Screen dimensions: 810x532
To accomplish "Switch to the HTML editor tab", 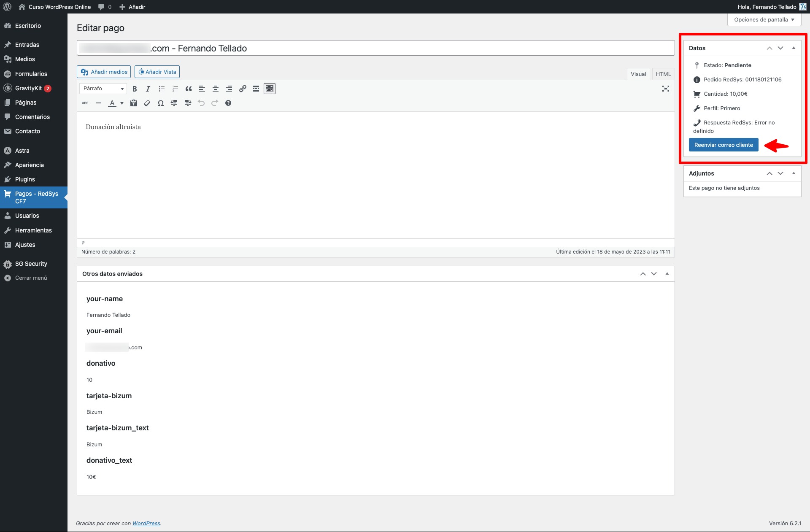I will (x=663, y=74).
